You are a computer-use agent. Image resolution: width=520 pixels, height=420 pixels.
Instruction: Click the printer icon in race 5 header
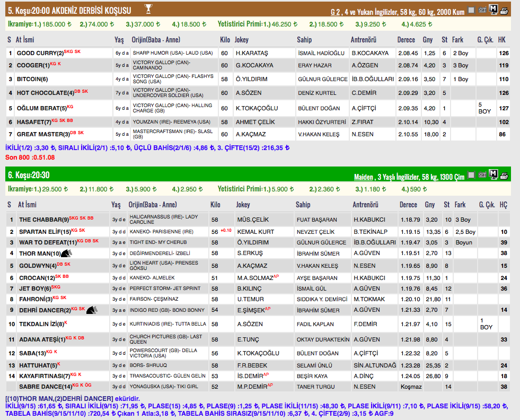point(504,10)
